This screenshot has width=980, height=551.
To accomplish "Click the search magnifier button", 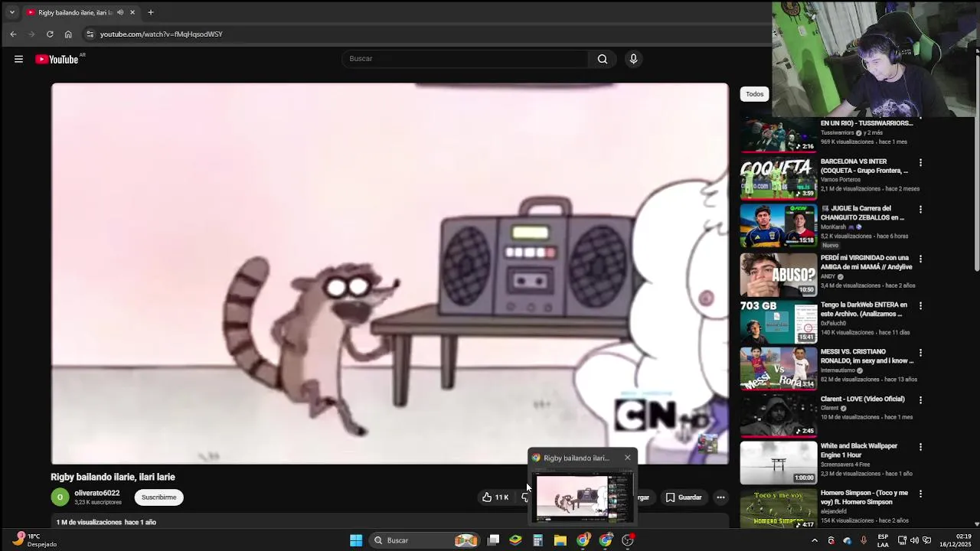I will (603, 59).
